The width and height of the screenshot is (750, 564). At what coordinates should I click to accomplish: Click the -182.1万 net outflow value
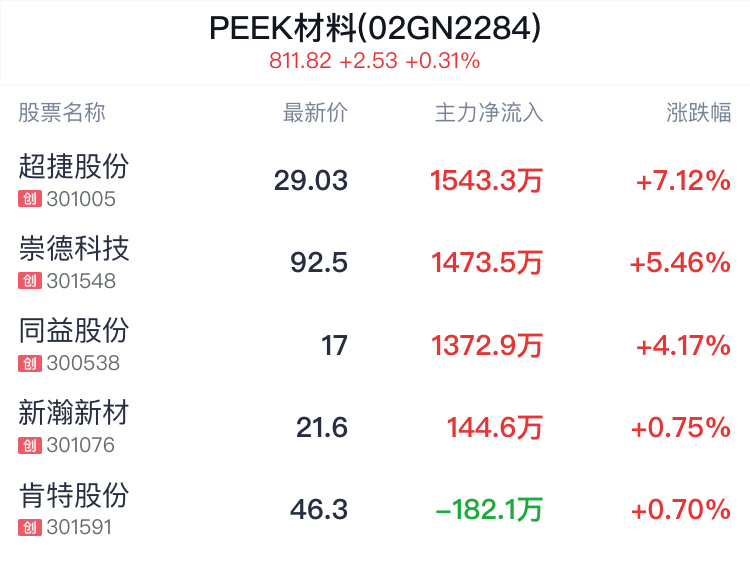point(489,509)
